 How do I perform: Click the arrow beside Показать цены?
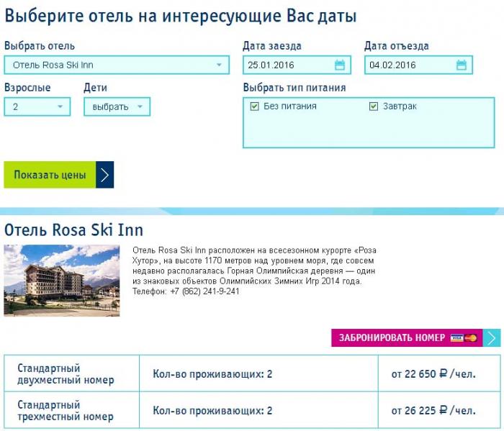point(105,175)
